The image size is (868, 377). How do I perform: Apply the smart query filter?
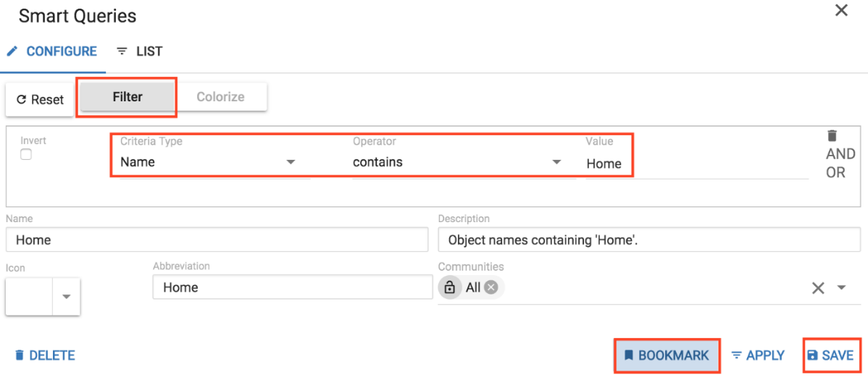pos(757,355)
